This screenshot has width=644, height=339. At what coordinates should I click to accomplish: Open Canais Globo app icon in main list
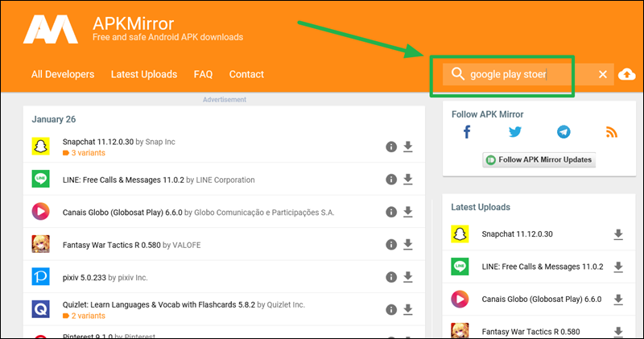(x=41, y=211)
